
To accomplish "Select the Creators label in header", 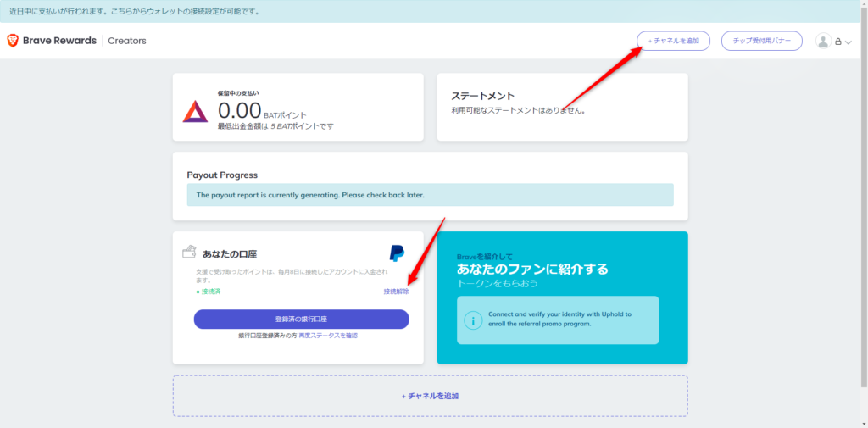I will [127, 41].
